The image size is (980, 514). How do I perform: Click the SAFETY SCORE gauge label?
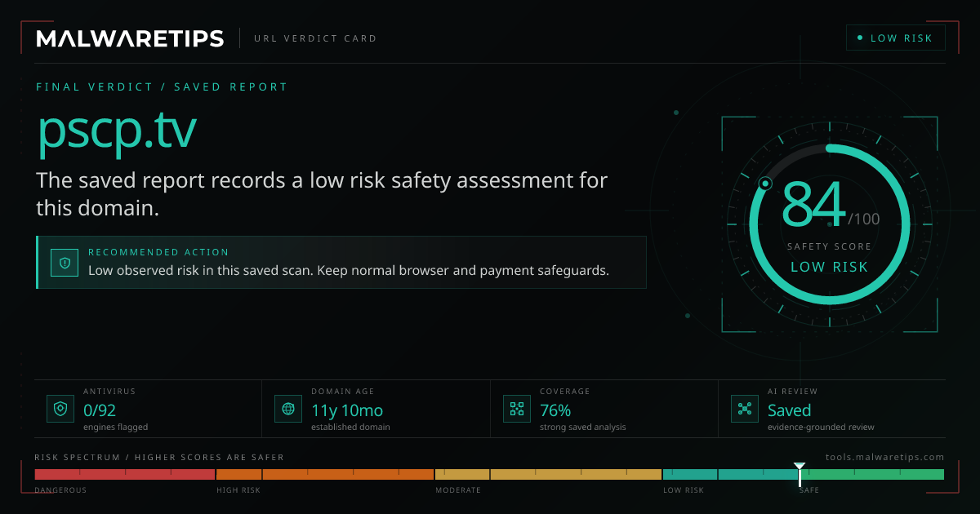click(829, 246)
